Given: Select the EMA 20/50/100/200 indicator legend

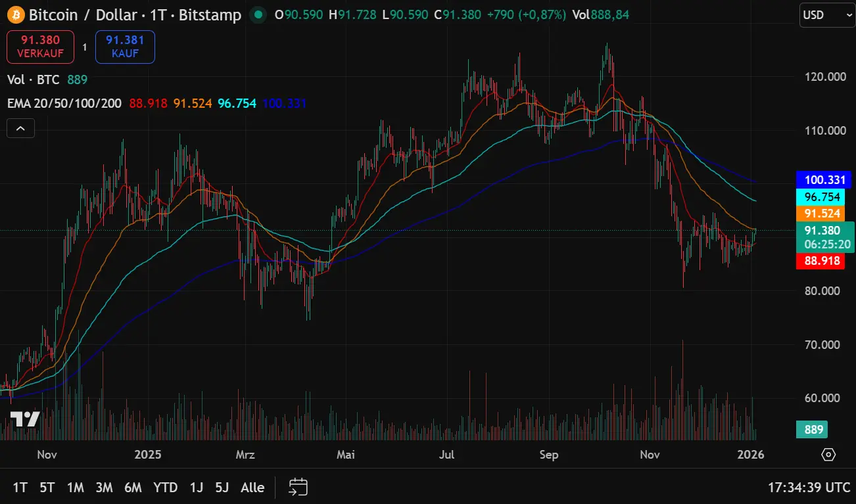Looking at the screenshot, I should tap(64, 103).
